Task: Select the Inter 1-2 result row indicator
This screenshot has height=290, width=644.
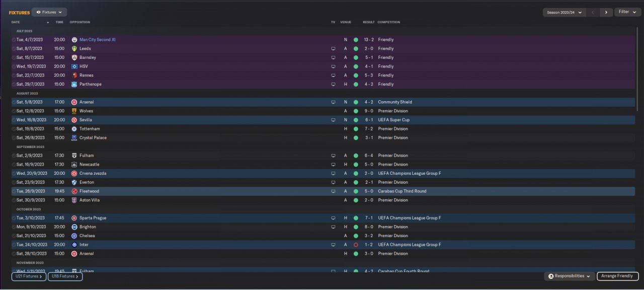Action: click(x=356, y=245)
